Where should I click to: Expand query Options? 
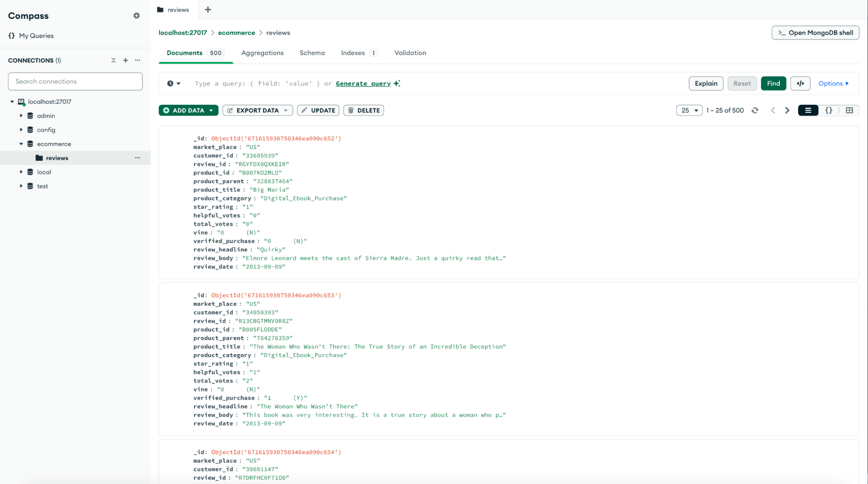point(833,83)
